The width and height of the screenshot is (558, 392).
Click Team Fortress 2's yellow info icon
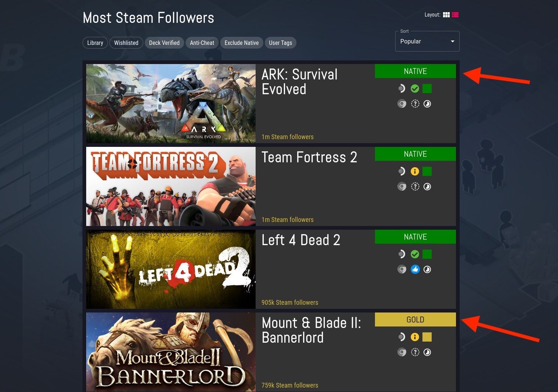point(415,171)
